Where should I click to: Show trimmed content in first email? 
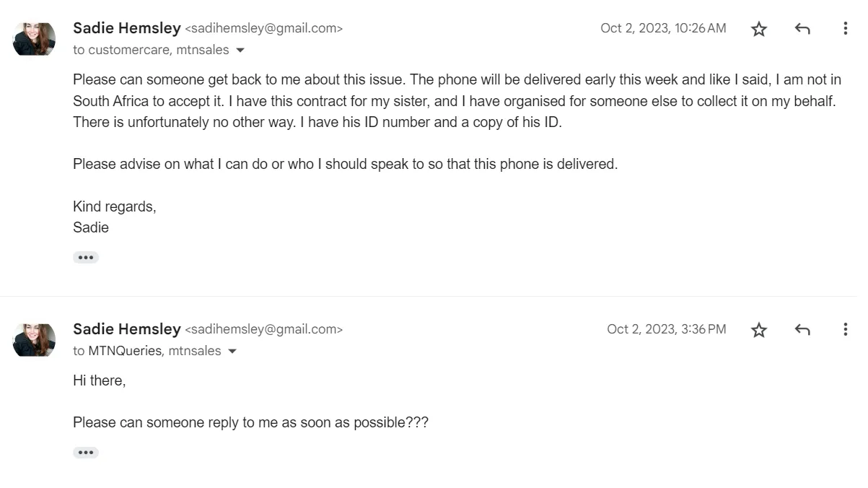click(x=86, y=258)
